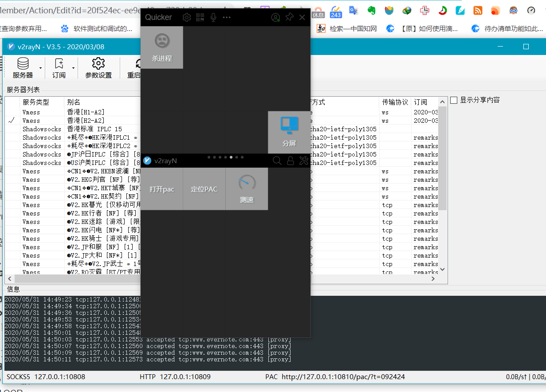Expand the 订阅 dropdown arrow
Viewport: 546px width, 392px height.
(x=74, y=68)
